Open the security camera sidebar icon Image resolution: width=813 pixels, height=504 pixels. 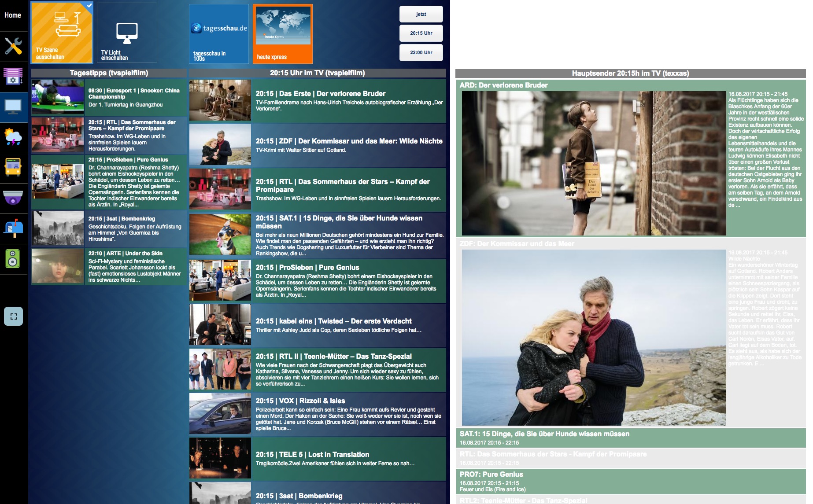point(13,198)
